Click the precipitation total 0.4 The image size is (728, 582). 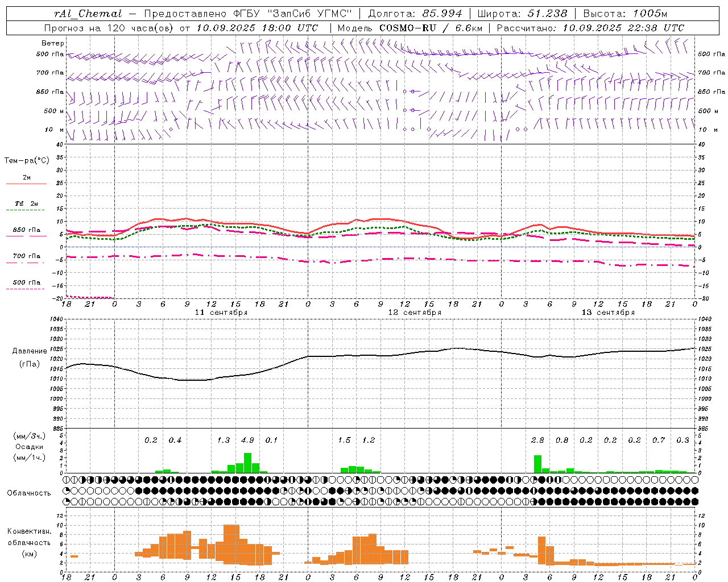175,440
